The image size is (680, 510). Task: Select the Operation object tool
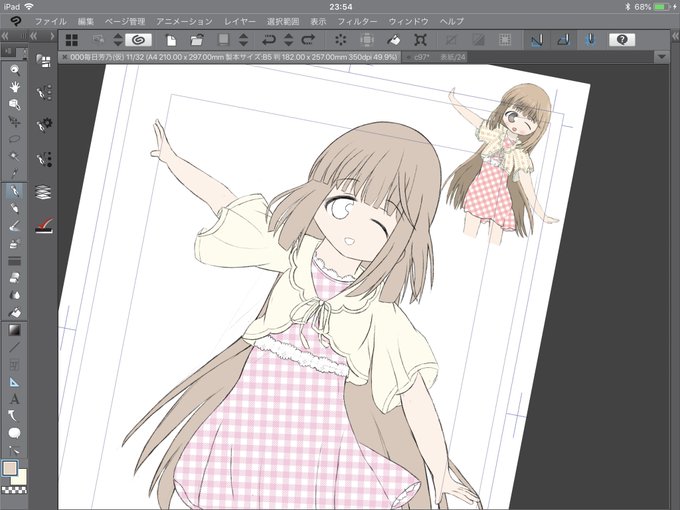click(15, 105)
